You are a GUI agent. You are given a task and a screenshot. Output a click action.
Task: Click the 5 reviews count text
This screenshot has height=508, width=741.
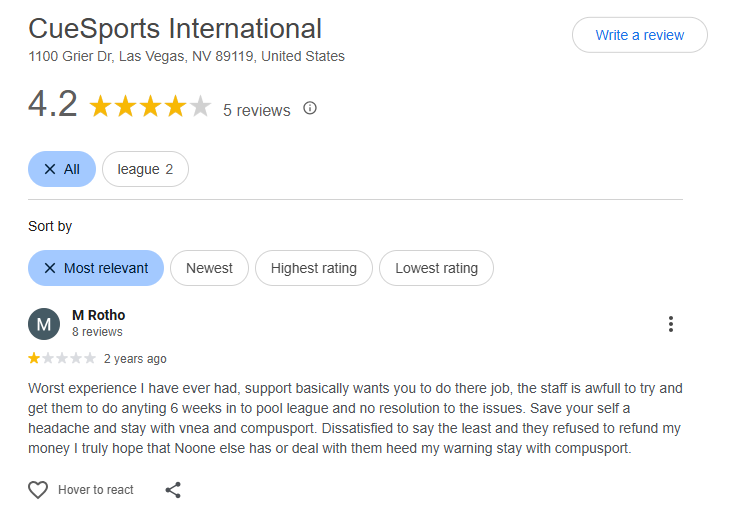click(256, 110)
